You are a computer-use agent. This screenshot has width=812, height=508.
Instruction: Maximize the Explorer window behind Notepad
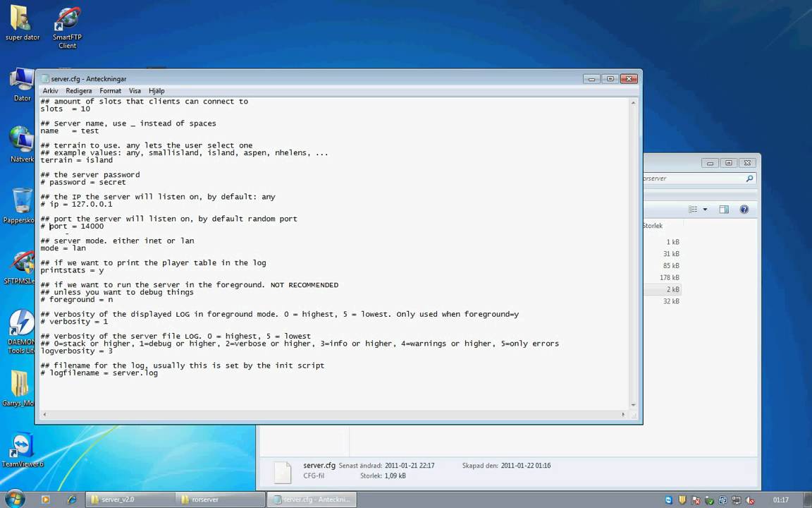click(728, 163)
